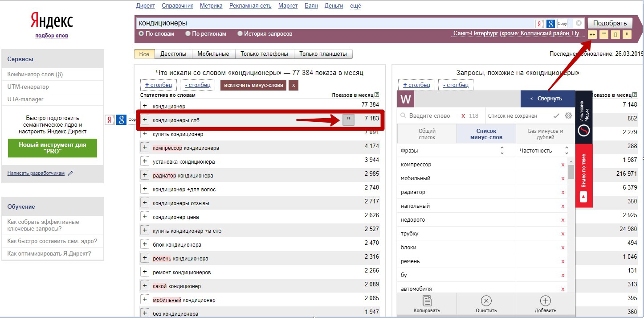The image size is (644, 318).
Task: Click the plus next to "радиатор кондиционера"
Action: [x=144, y=175]
